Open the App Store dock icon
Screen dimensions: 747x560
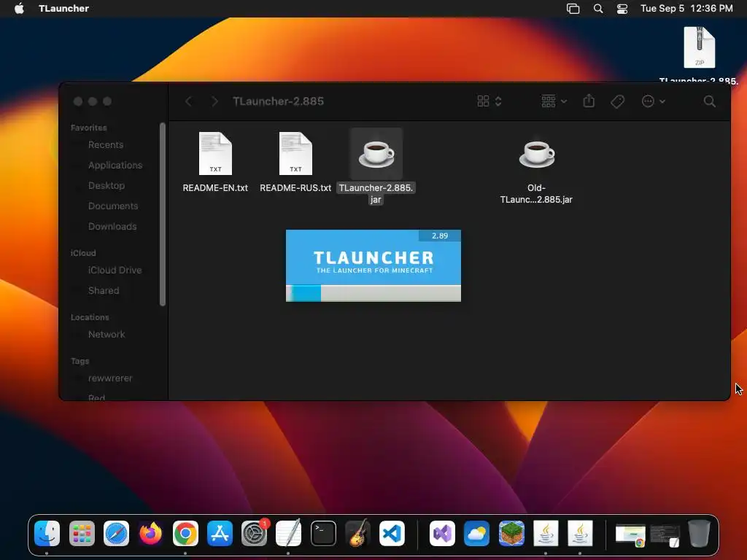pyautogui.click(x=220, y=533)
